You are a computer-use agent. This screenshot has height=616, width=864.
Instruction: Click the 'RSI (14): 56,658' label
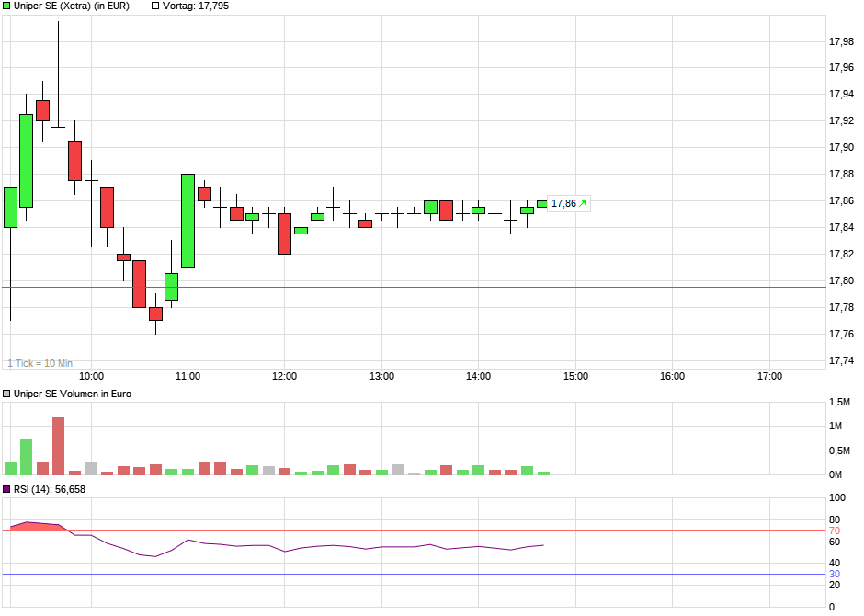tap(50, 489)
